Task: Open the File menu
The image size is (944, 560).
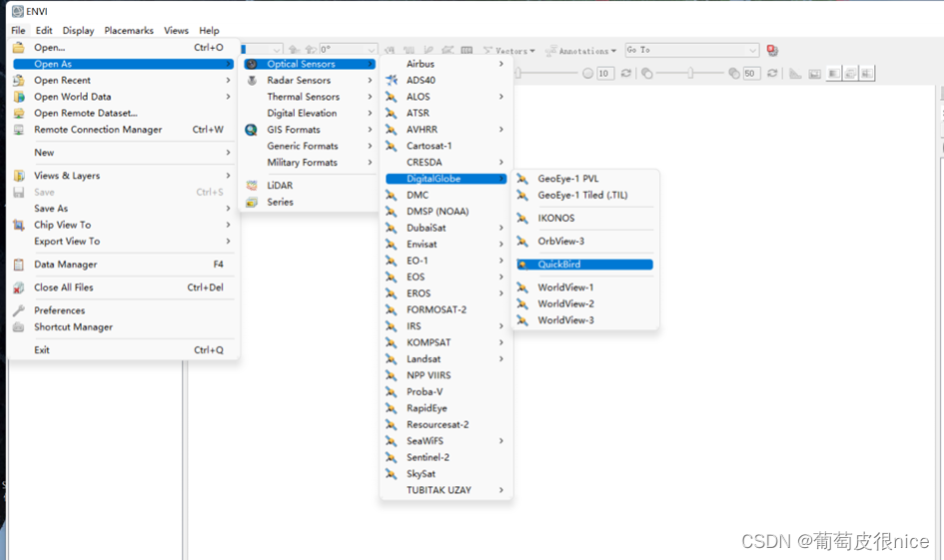Action: [19, 30]
